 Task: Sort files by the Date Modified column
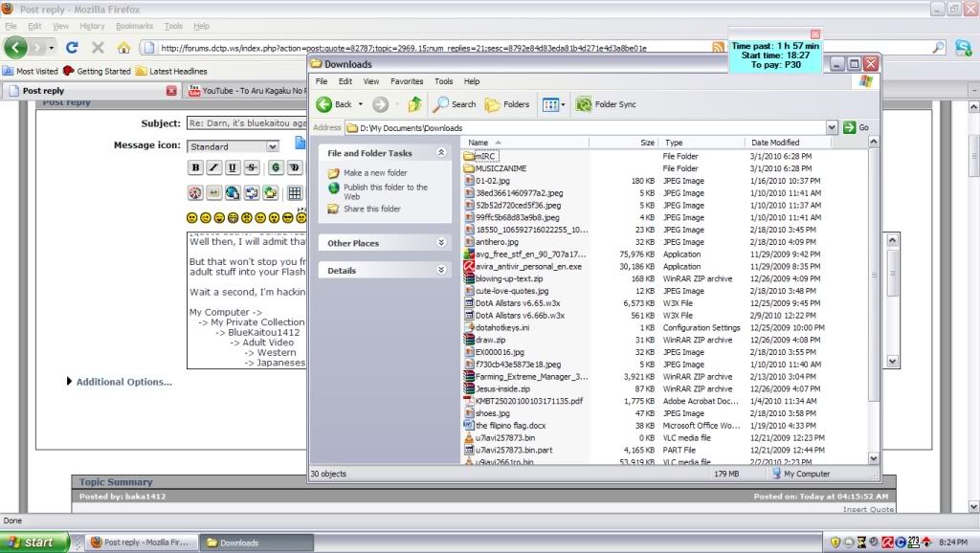(788, 143)
